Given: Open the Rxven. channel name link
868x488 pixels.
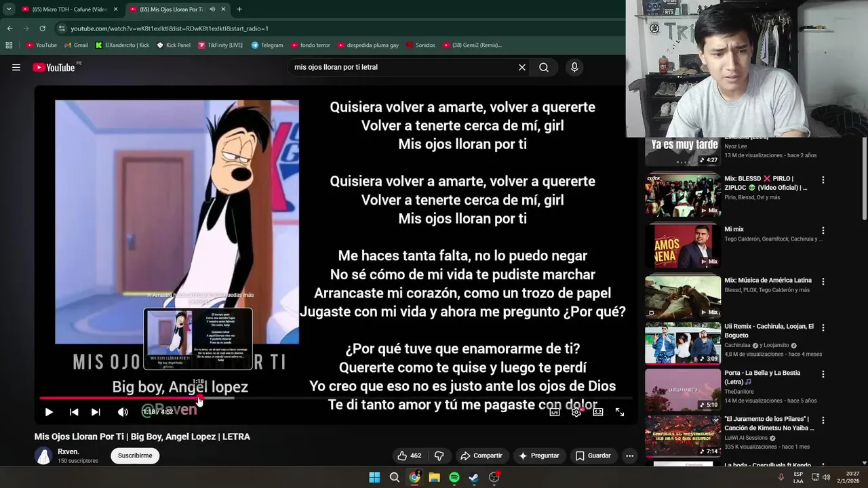Looking at the screenshot, I should pos(68,451).
